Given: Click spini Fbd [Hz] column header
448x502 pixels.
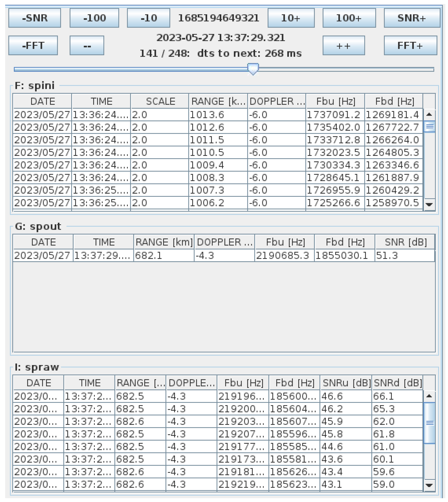Looking at the screenshot, I should coord(394,101).
